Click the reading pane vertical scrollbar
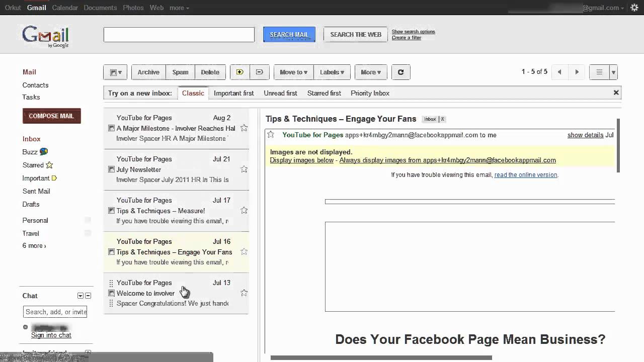The image size is (644, 362). coord(618,146)
